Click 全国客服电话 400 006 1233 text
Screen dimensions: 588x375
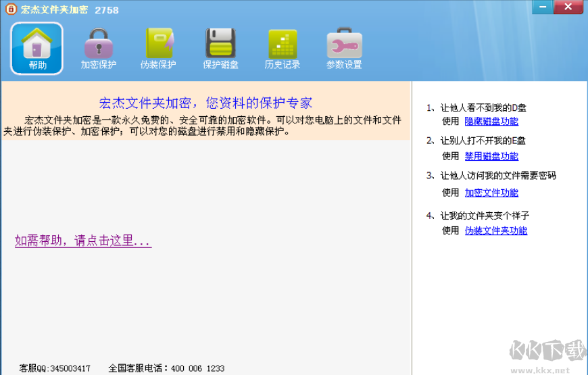(x=166, y=368)
